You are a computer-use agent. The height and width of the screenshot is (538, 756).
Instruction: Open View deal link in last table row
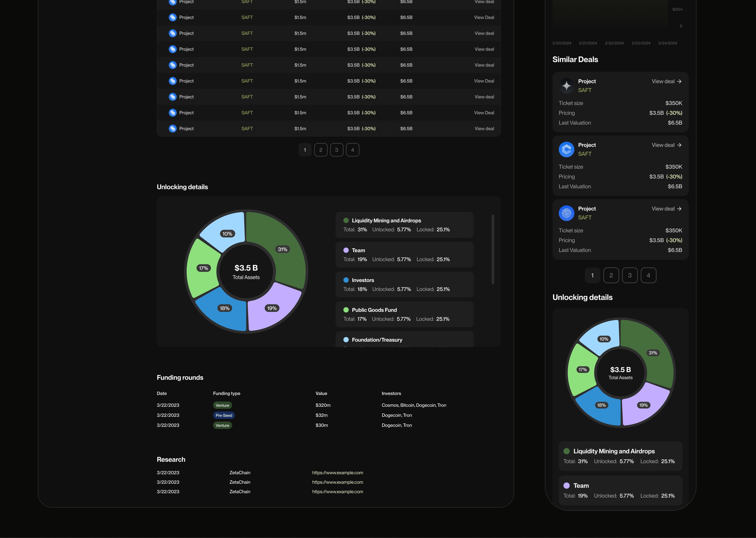pos(484,128)
